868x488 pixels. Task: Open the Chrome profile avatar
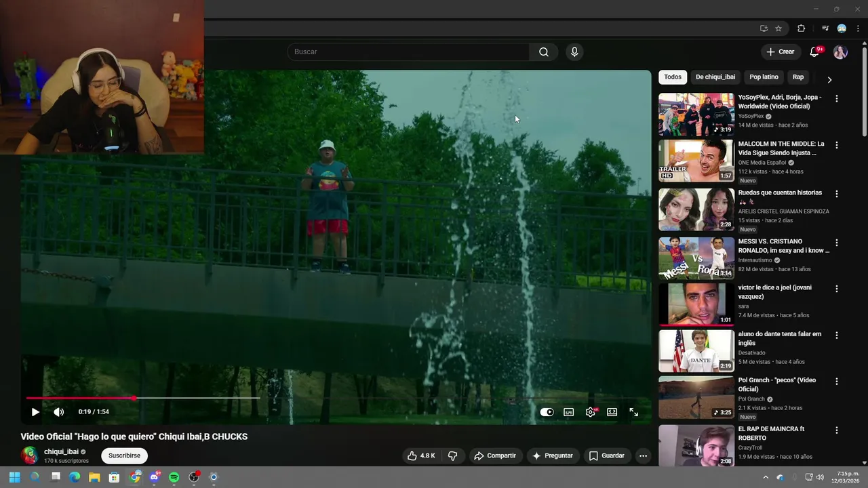(x=842, y=28)
